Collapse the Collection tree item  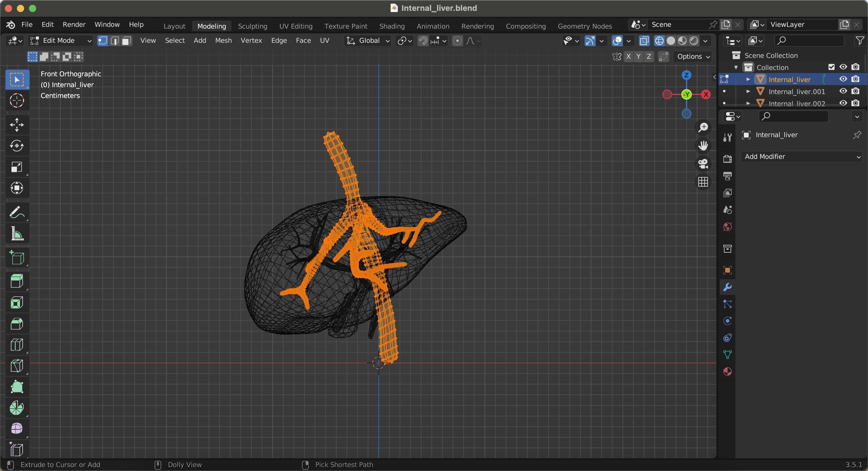[736, 68]
